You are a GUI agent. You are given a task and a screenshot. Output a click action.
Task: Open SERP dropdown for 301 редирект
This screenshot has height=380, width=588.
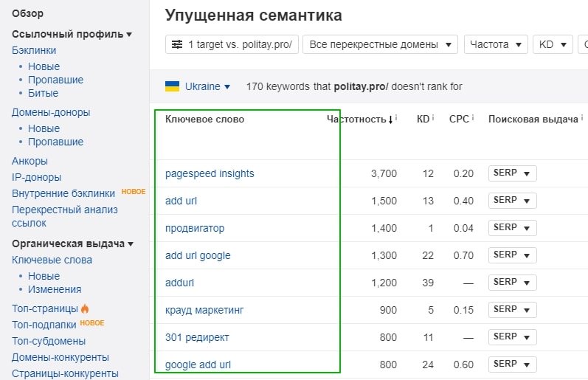click(512, 337)
